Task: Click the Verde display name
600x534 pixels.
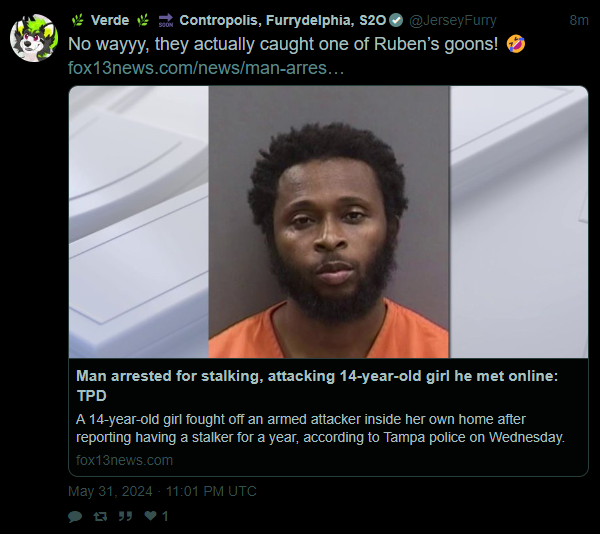Action: 110,20
